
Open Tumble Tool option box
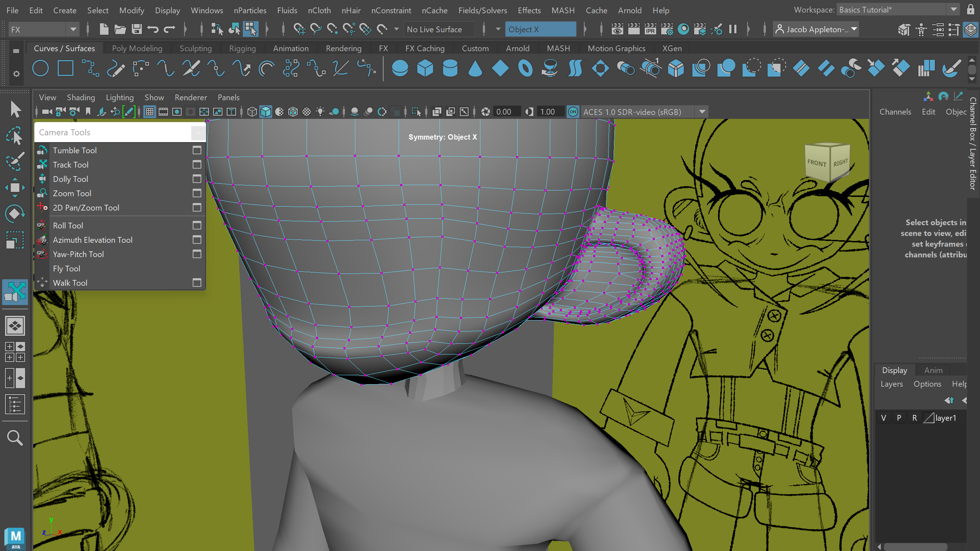tap(197, 150)
